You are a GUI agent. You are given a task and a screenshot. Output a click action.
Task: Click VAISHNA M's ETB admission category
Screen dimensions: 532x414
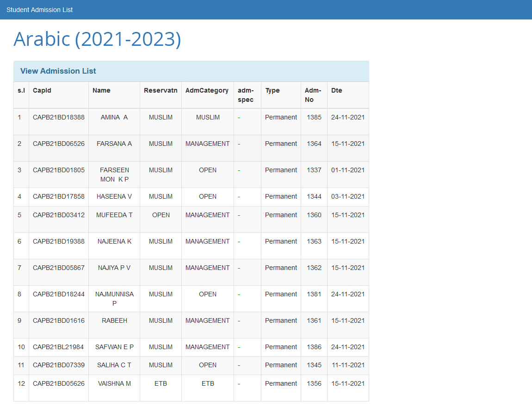click(208, 383)
